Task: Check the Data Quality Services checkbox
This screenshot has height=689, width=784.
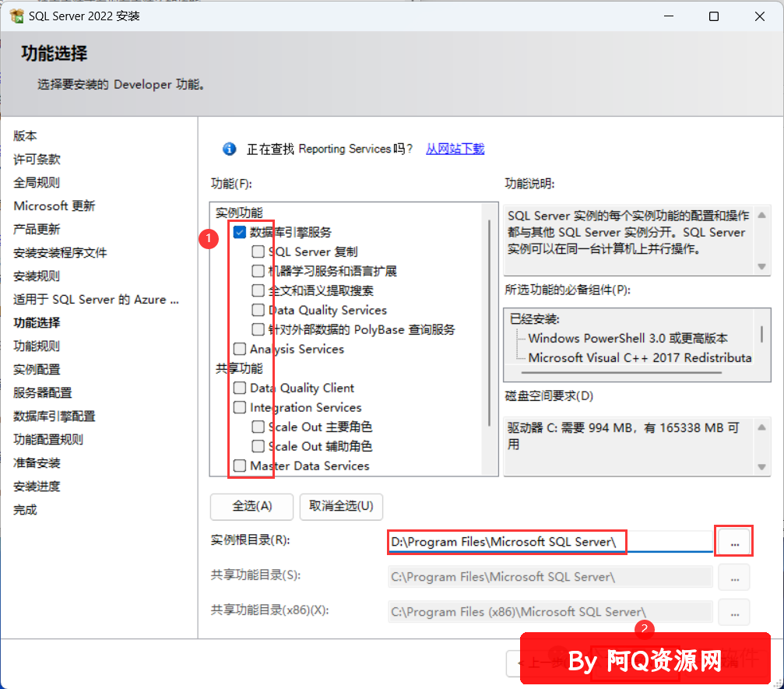Action: [x=258, y=310]
